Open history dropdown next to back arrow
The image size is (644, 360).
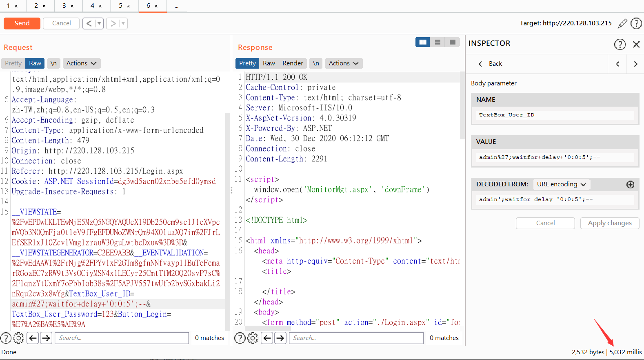[x=99, y=23]
